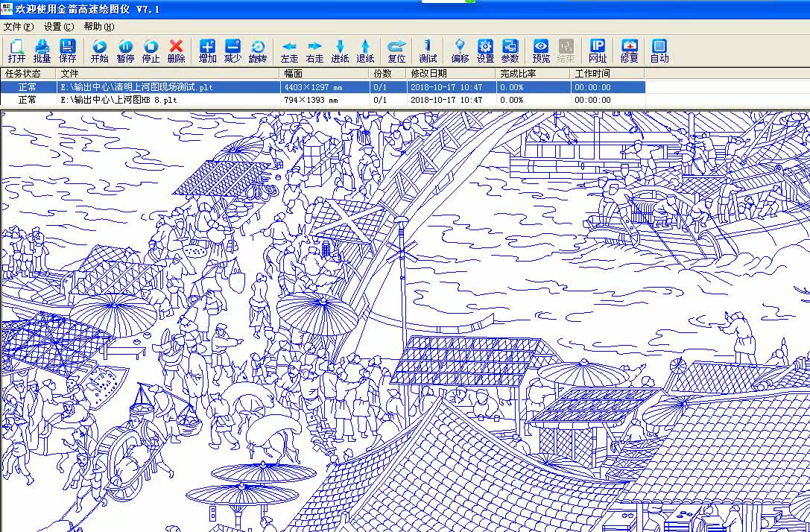Select the 清明上河图现场测试.plt task row
This screenshot has width=810, height=532.
tap(323, 87)
